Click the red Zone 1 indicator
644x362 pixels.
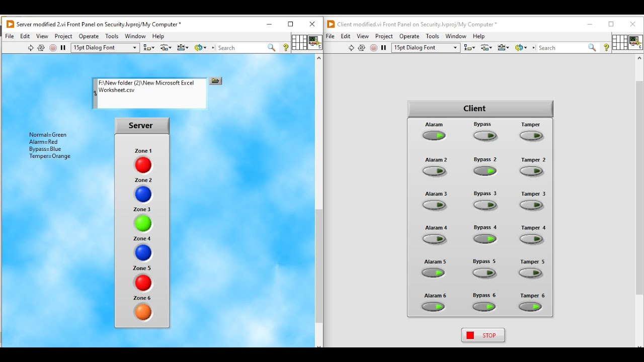click(143, 165)
